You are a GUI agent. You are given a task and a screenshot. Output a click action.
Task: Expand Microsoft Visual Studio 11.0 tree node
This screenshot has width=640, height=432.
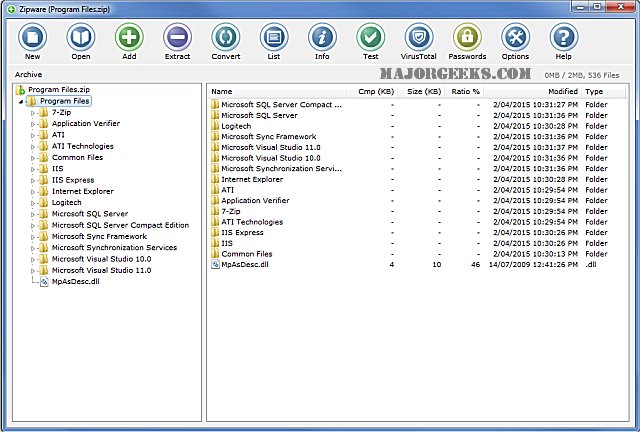33,271
